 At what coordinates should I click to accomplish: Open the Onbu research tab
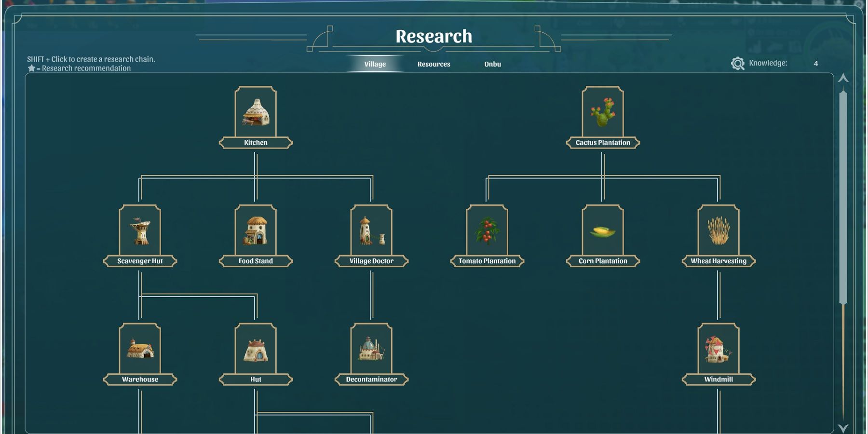tap(492, 64)
